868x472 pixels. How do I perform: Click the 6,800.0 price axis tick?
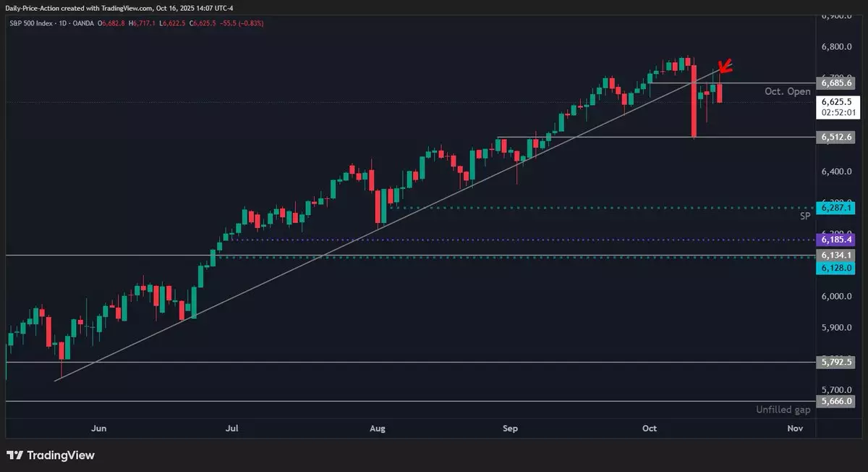(839, 47)
